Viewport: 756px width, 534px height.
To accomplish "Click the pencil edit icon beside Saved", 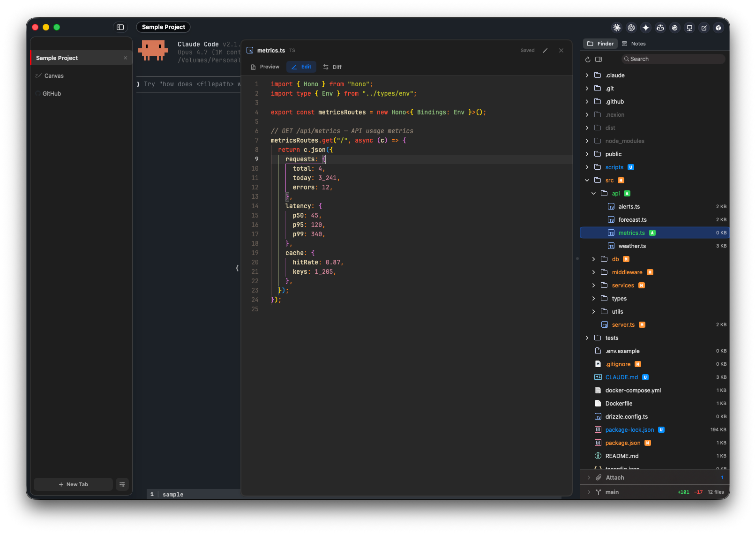I will (x=545, y=51).
